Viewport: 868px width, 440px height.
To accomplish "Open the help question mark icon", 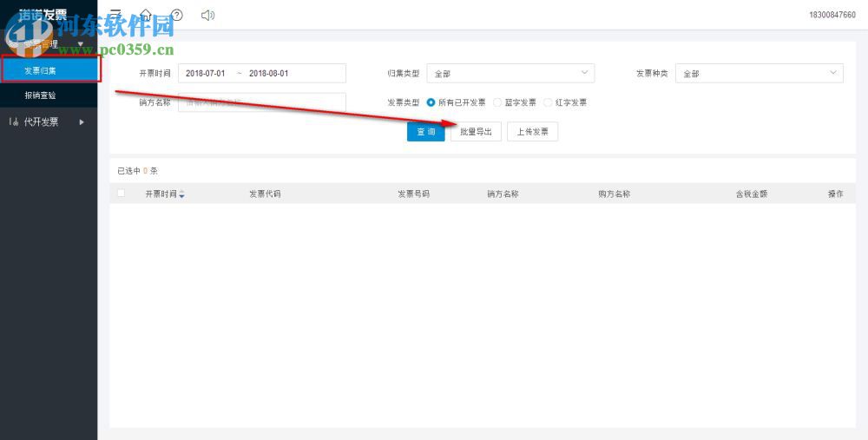I will pyautogui.click(x=176, y=15).
